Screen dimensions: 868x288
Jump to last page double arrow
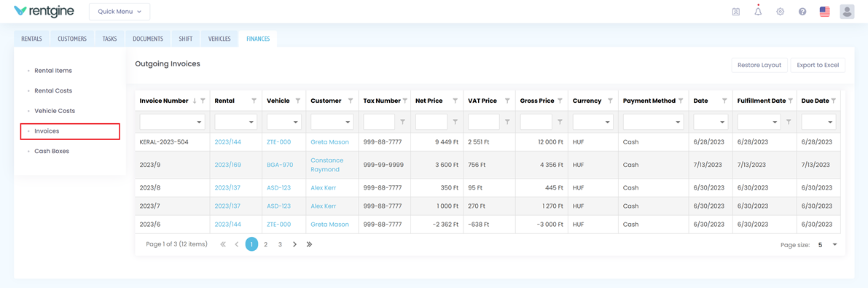click(309, 244)
